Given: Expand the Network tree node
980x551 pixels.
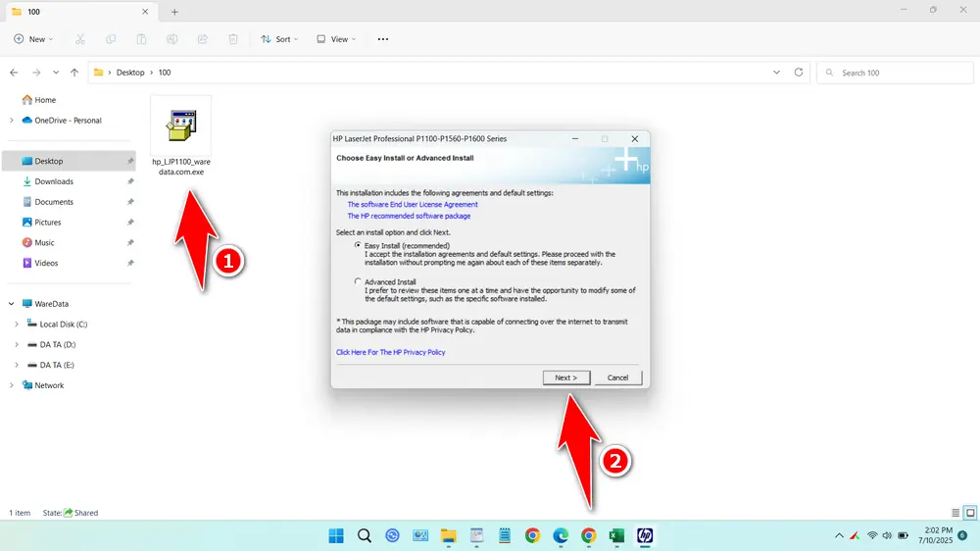Looking at the screenshot, I should pyautogui.click(x=11, y=385).
